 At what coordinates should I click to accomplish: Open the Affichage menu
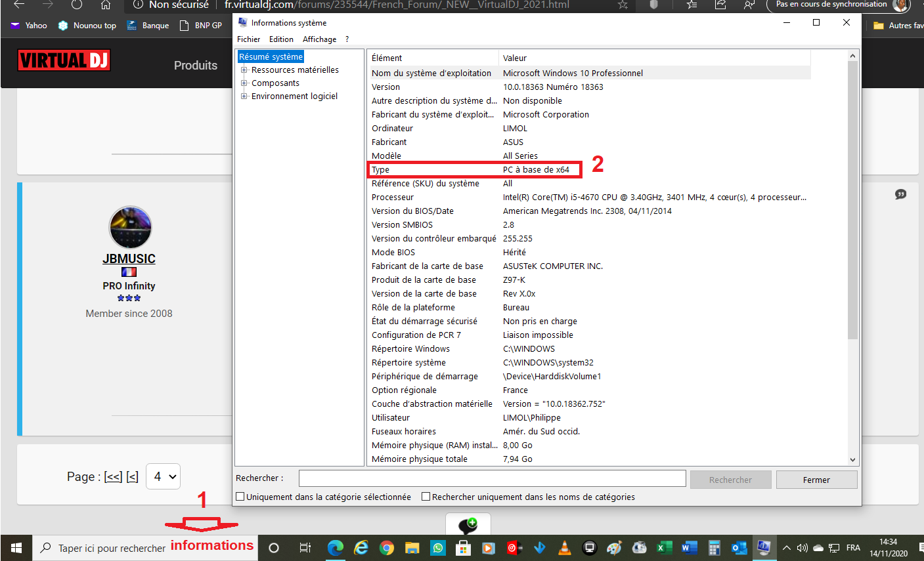pyautogui.click(x=319, y=39)
